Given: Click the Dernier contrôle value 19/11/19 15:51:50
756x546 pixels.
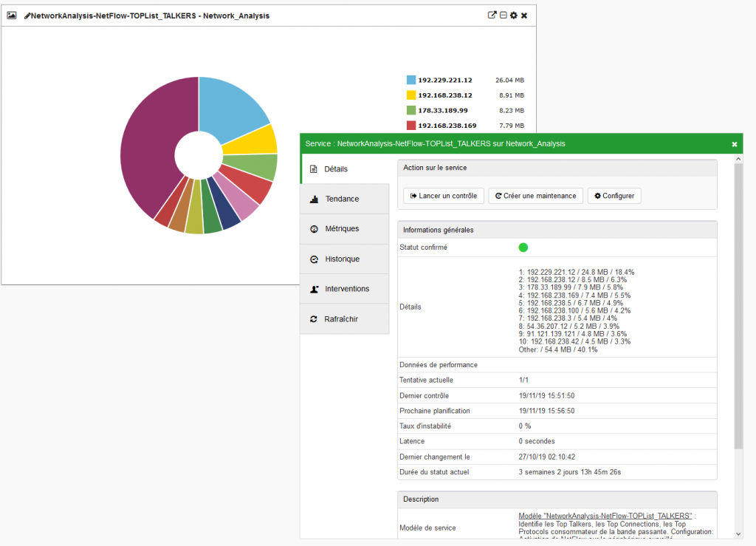Looking at the screenshot, I should pos(546,395).
